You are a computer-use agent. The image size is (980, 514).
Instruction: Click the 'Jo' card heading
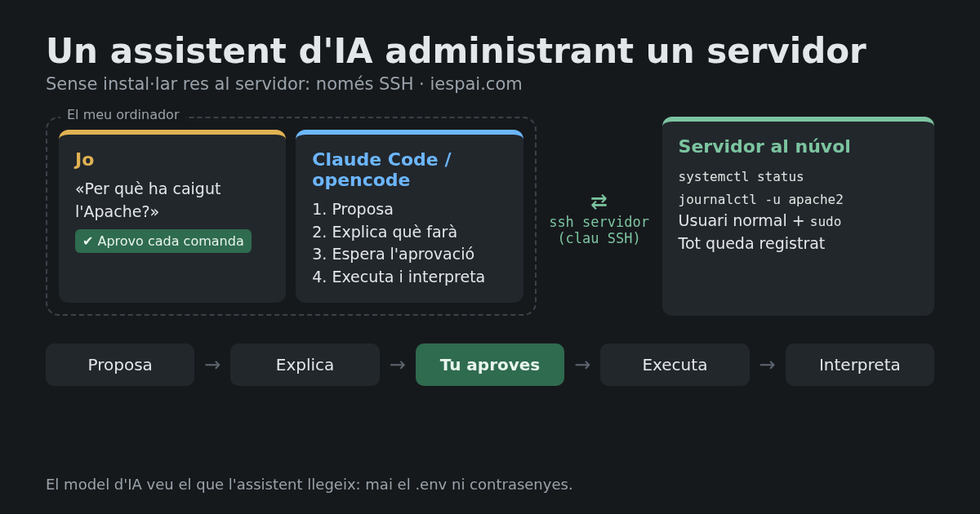coord(84,160)
